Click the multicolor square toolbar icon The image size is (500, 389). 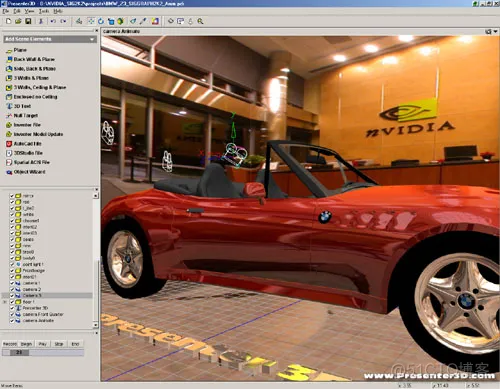[155, 21]
